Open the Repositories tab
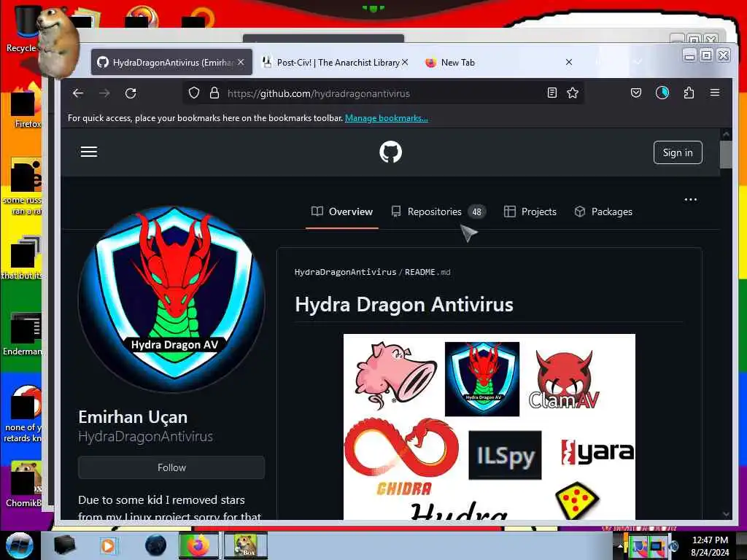The width and height of the screenshot is (747, 560). (x=438, y=212)
